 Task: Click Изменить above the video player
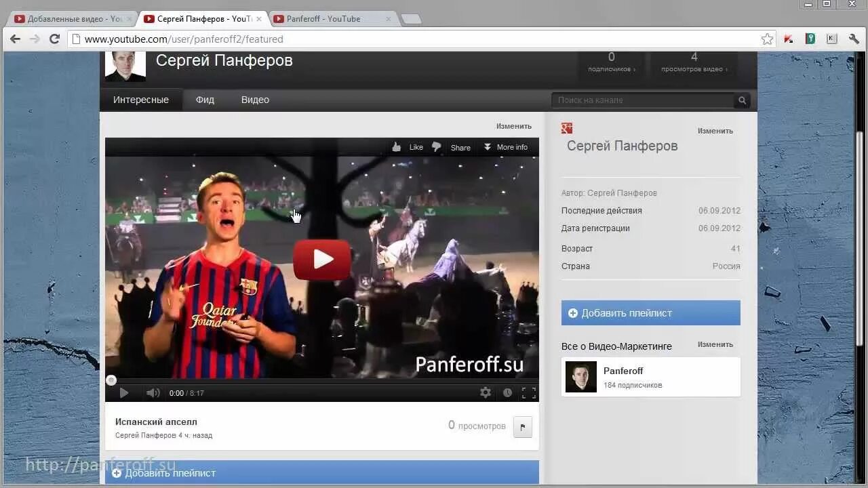513,126
